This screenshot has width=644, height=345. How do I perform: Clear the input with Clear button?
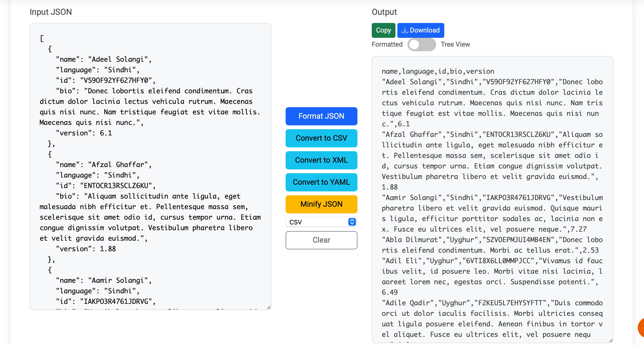(x=321, y=240)
